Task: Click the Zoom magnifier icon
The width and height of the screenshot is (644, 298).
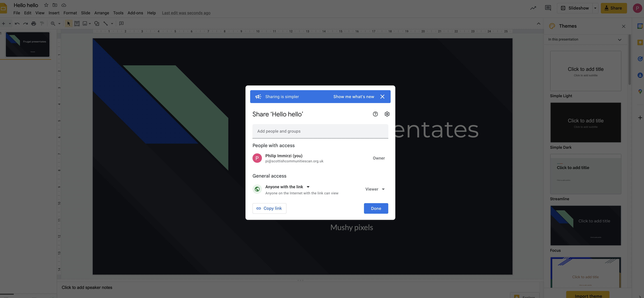Action: click(x=53, y=24)
